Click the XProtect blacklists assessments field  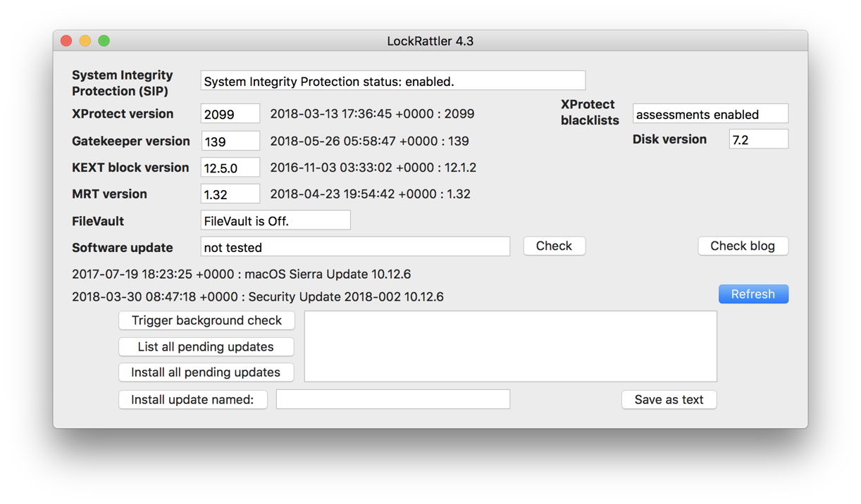click(710, 114)
